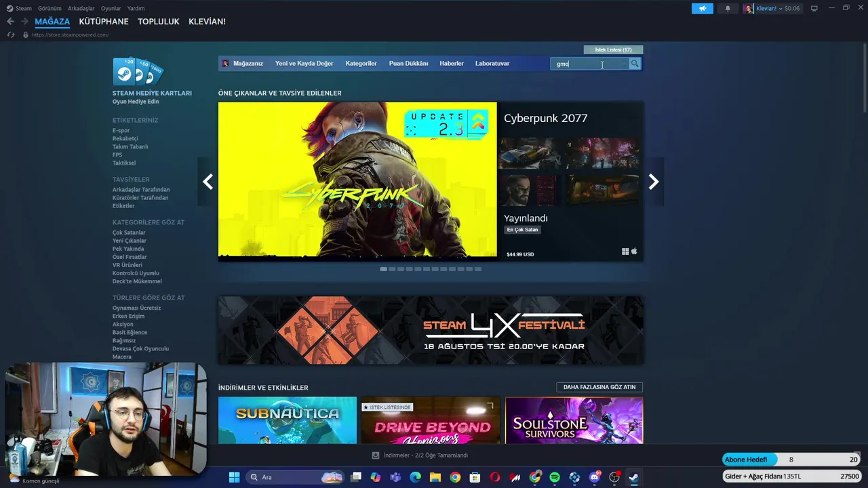Click the En Çok Satan tag
Viewport: 868px width, 488px height.
click(522, 230)
